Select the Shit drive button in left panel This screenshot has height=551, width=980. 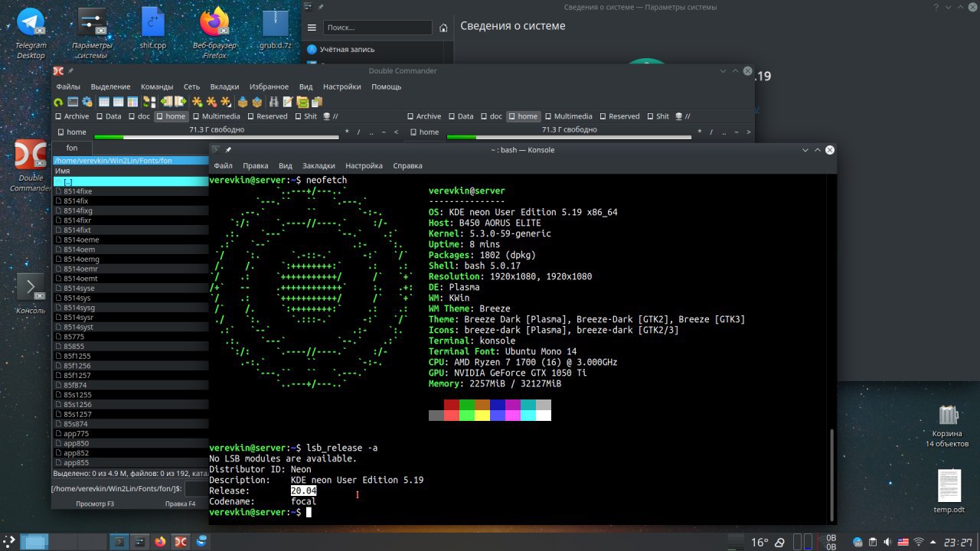pyautogui.click(x=305, y=116)
